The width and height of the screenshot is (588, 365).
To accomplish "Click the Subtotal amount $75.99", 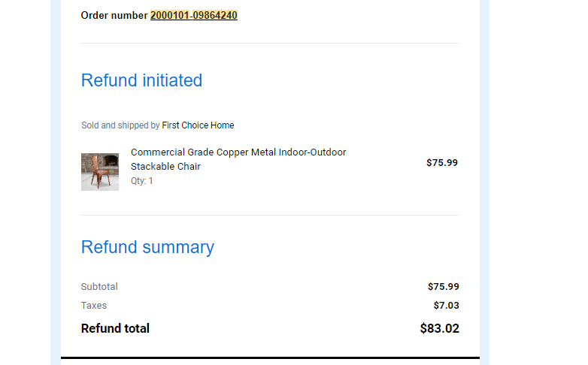I will coord(443,287).
